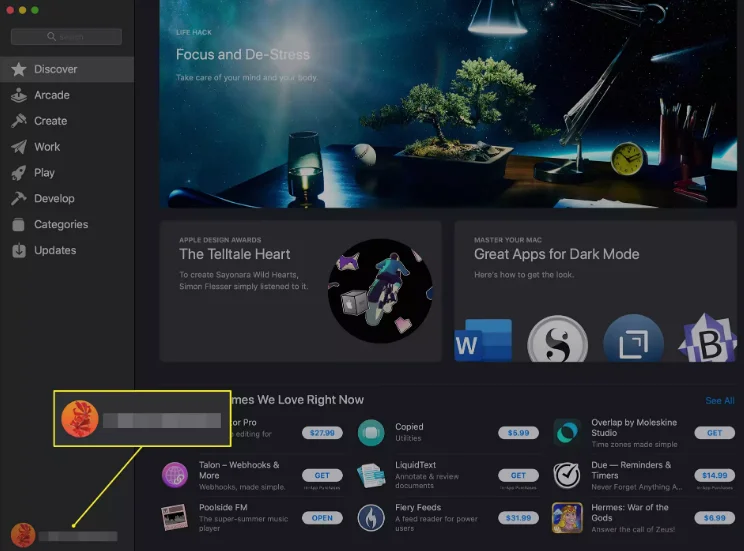744x551 pixels.
Task: Buy Due Reminders for $14.99
Action: 714,475
